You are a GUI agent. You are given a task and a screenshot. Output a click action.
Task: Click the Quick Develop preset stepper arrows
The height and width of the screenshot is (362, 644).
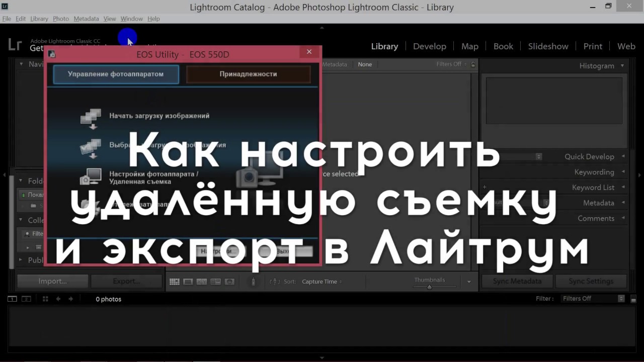[x=539, y=156]
